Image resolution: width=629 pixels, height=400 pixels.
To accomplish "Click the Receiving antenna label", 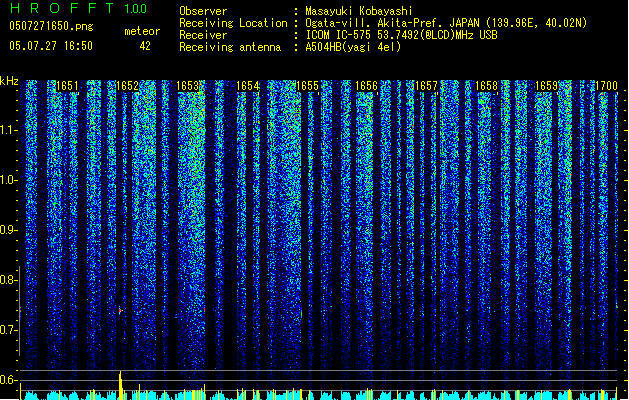I will pyautogui.click(x=230, y=47).
